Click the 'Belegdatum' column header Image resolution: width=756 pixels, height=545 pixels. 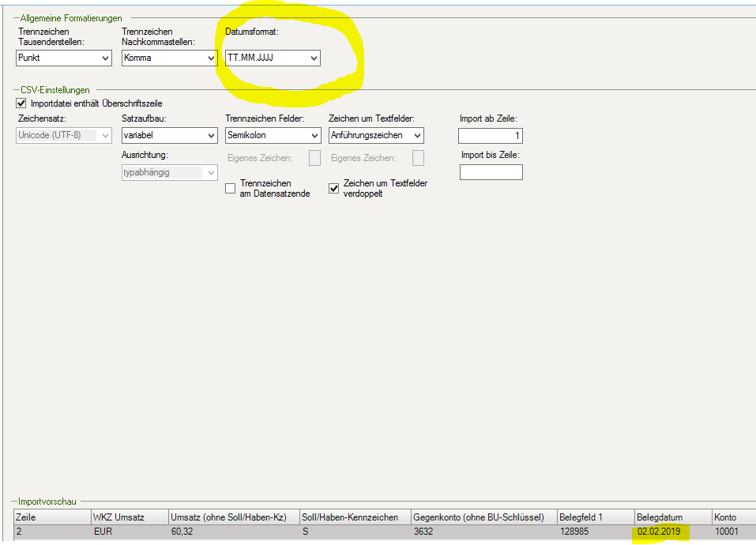673,517
